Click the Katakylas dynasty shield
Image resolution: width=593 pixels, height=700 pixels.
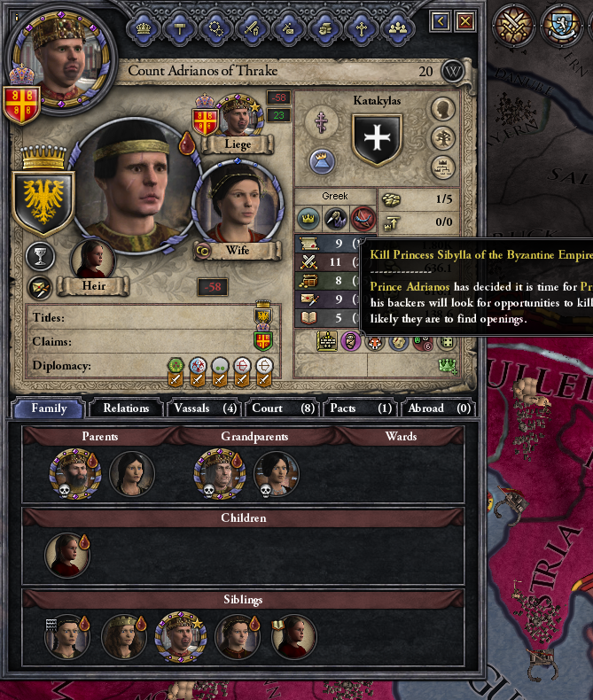[378, 139]
